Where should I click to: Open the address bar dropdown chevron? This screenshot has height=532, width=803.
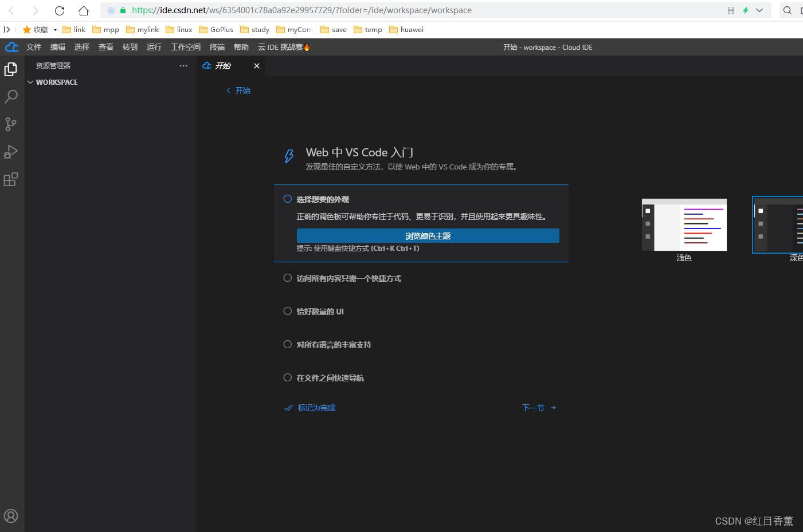coord(759,10)
